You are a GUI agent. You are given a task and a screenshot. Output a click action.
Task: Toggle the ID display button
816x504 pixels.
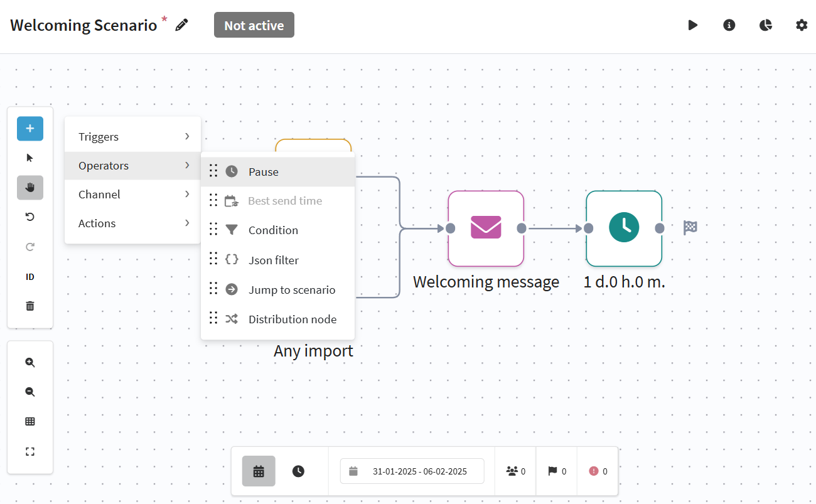point(30,277)
